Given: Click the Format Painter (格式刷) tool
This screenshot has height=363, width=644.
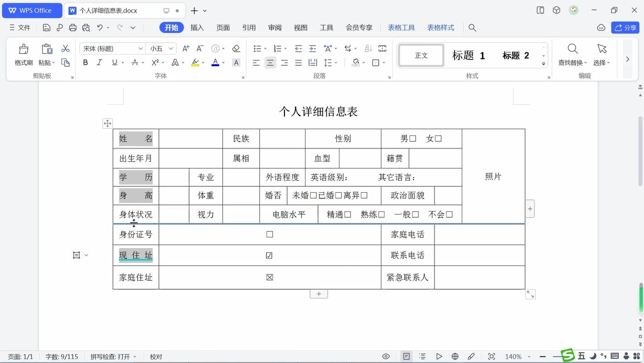Looking at the screenshot, I should click(x=23, y=55).
